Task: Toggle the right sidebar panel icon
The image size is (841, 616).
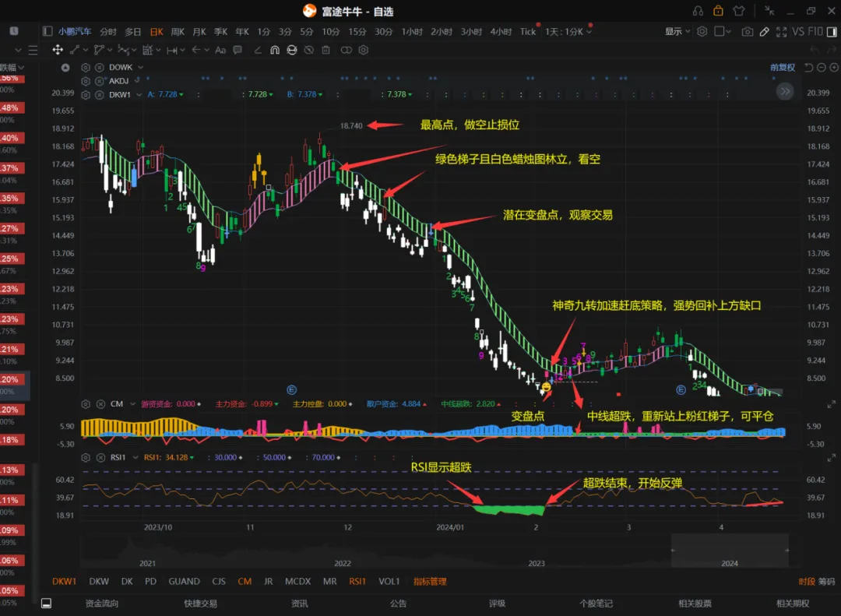Action: 832,32
